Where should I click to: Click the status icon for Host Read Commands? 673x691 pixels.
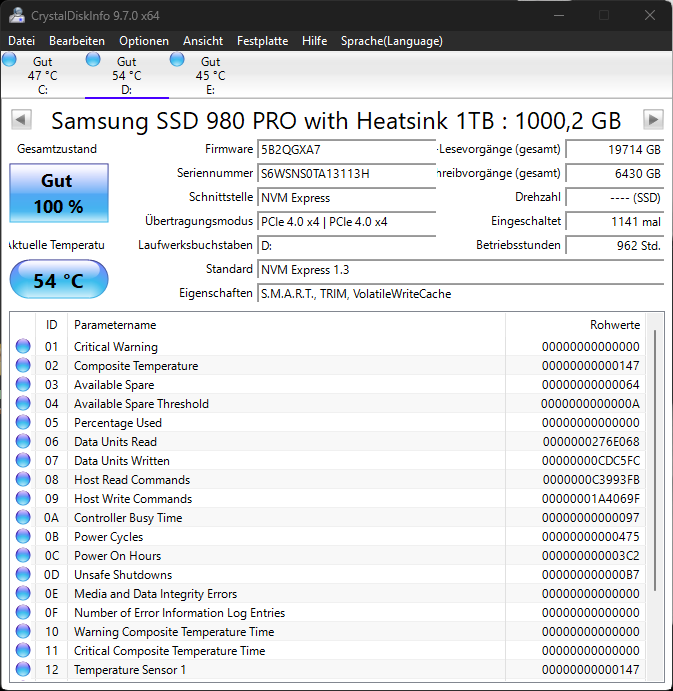click(x=23, y=479)
